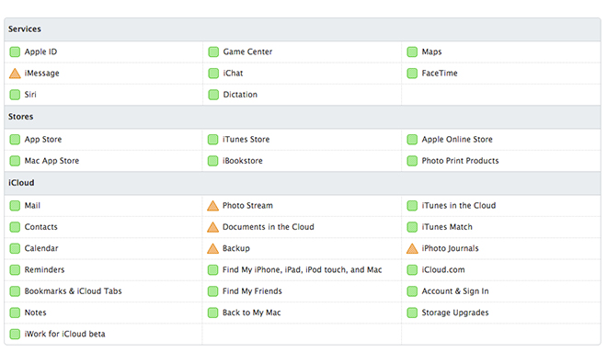Click the iCloud section header
Screen dimensions: 607x364
click(x=303, y=183)
